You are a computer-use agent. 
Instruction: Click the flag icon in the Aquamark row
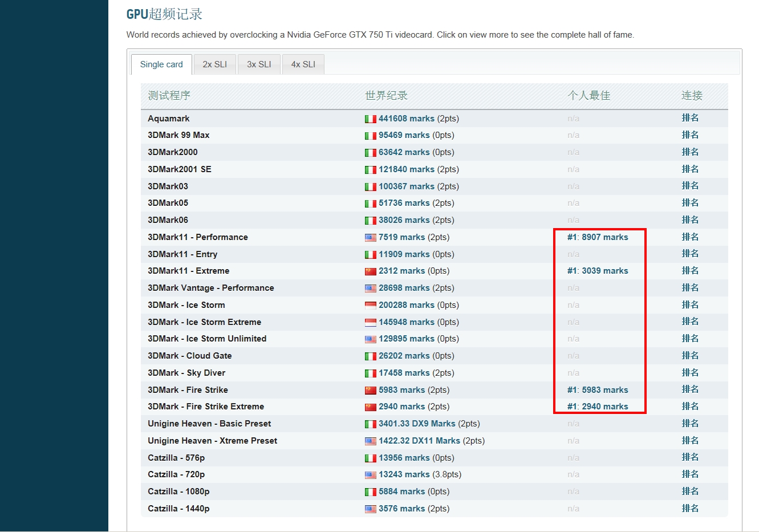pos(370,119)
